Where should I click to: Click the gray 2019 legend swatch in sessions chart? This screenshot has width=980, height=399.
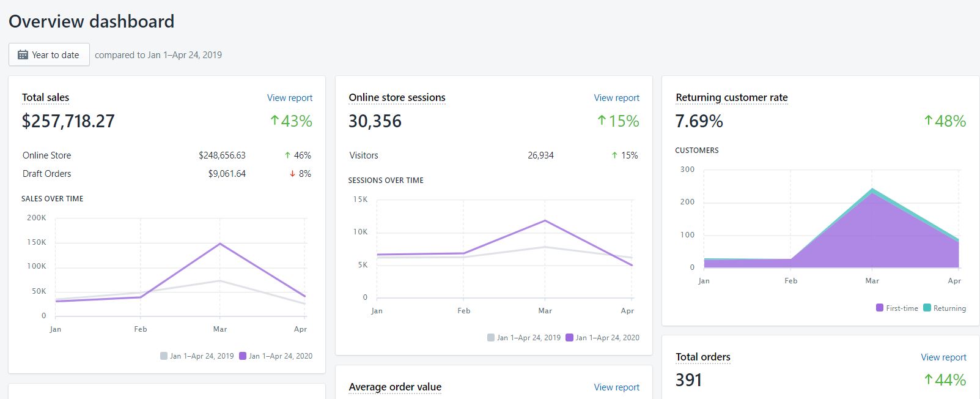[x=491, y=337]
